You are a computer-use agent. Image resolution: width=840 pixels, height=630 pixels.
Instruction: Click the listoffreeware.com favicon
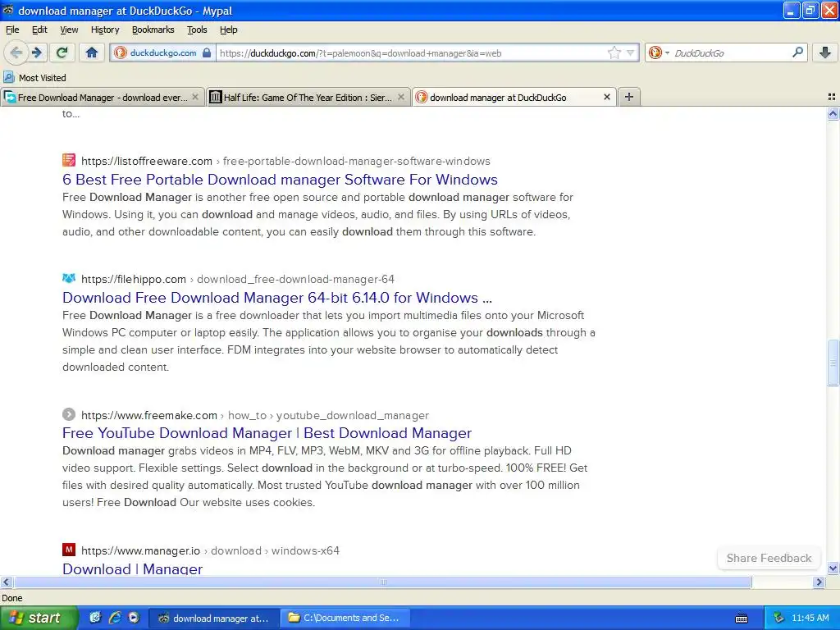[x=69, y=160]
